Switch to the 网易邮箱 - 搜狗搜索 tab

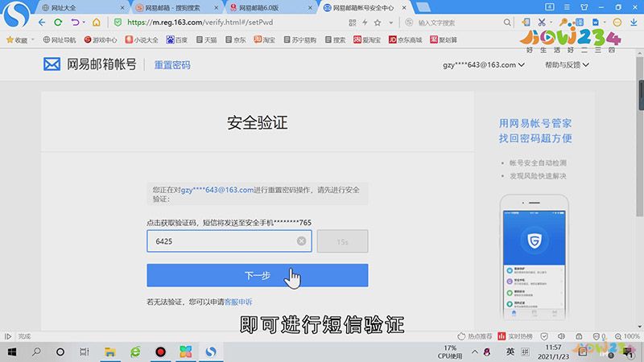pos(177,7)
